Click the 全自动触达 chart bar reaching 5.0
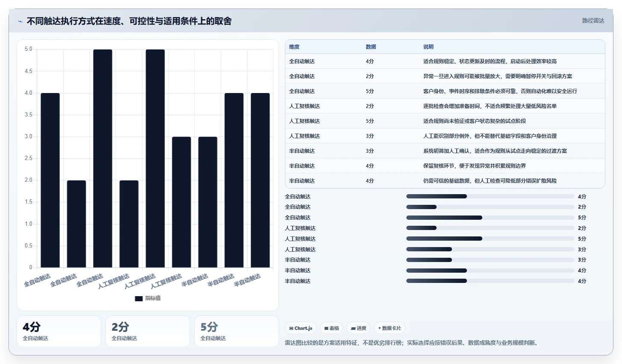Viewport: 622px width, 364px height. click(103, 158)
